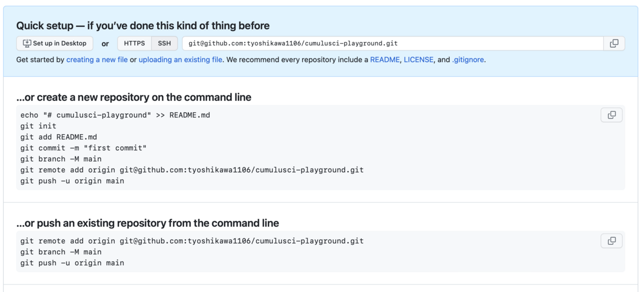Click 'git branch -M main' in create new repository block
The height and width of the screenshot is (292, 644).
coord(61,159)
